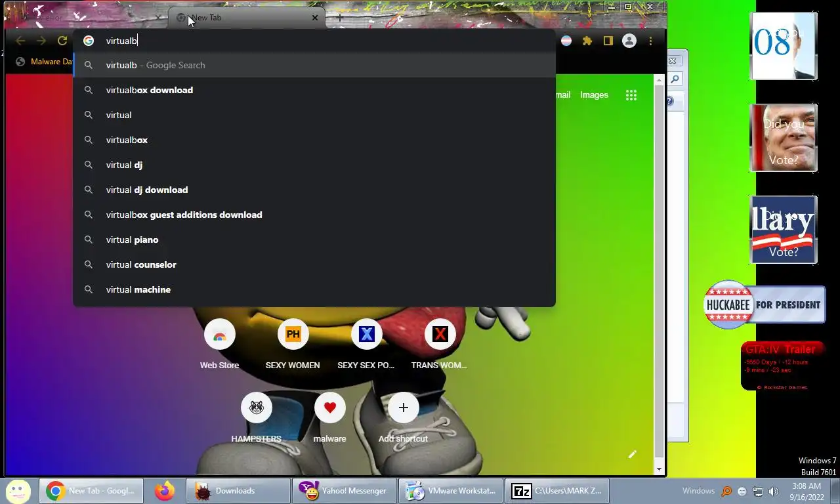840x504 pixels.
Task: Click the 08 countdown gadget
Action: pos(784,46)
